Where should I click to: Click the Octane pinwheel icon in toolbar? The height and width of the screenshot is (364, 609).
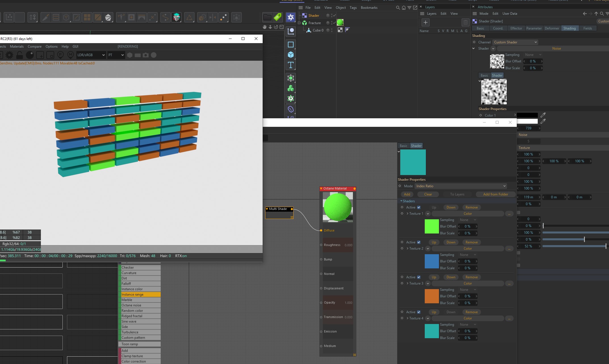[x=291, y=18]
